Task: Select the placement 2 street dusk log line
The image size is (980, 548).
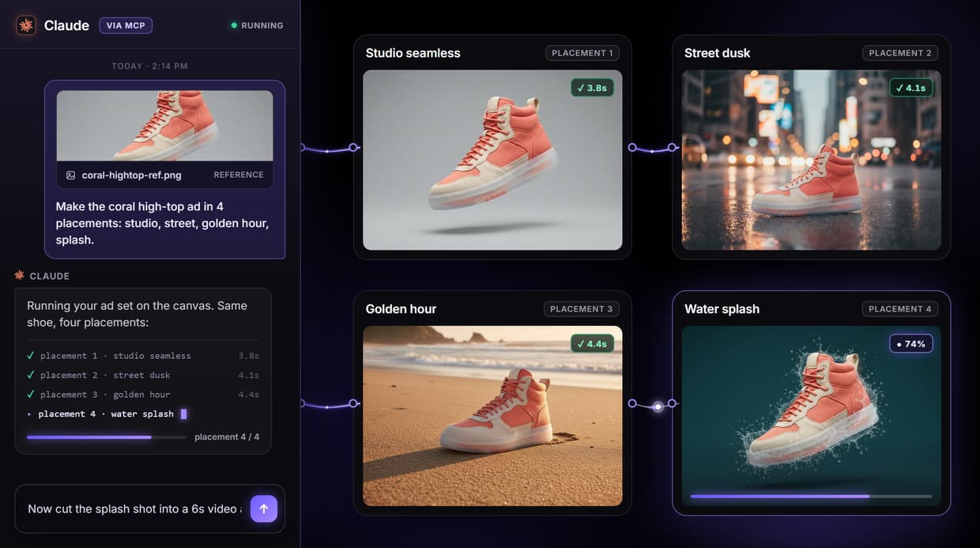Action: 143,375
